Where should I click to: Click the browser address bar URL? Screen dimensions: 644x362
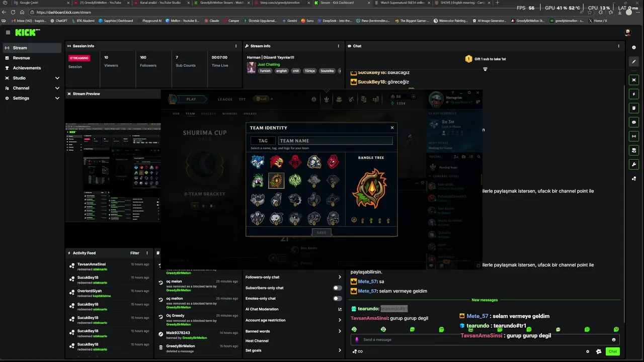tap(64, 12)
